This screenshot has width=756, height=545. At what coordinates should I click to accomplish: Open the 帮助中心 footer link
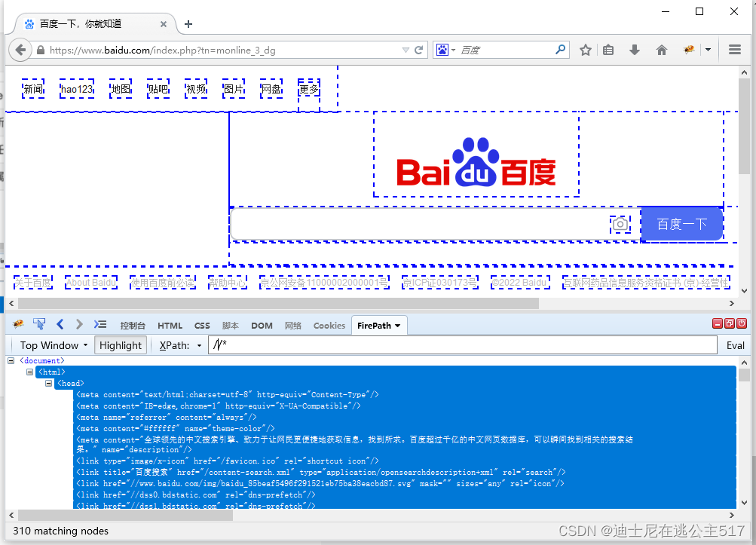(228, 283)
